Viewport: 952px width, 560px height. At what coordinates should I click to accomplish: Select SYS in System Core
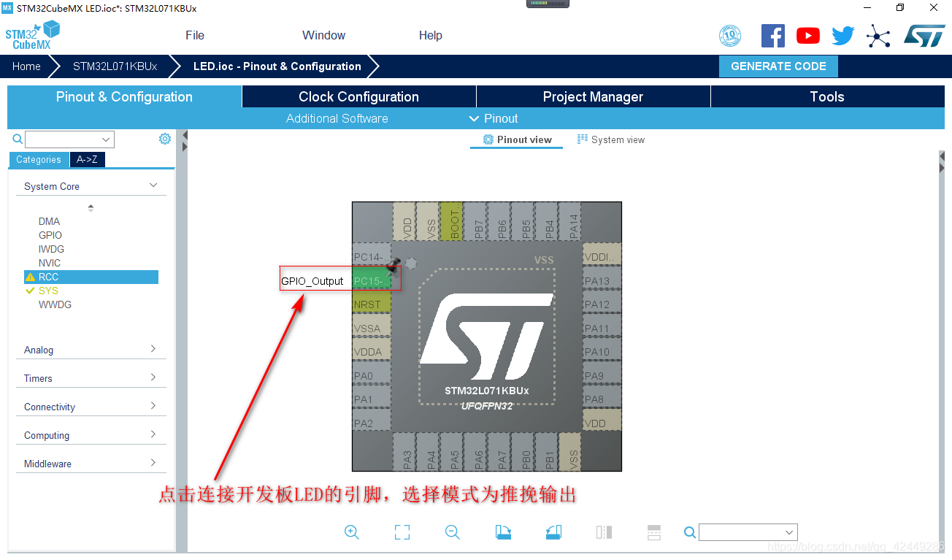(x=48, y=291)
